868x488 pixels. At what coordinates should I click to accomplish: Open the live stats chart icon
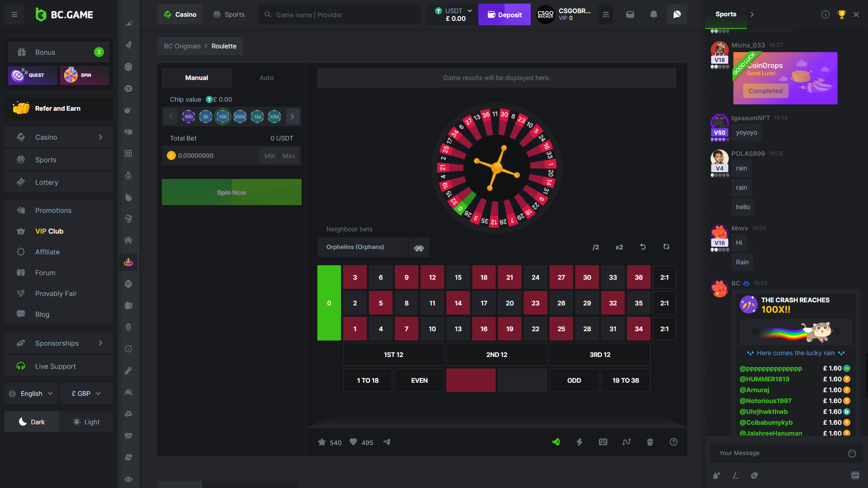pyautogui.click(x=627, y=442)
